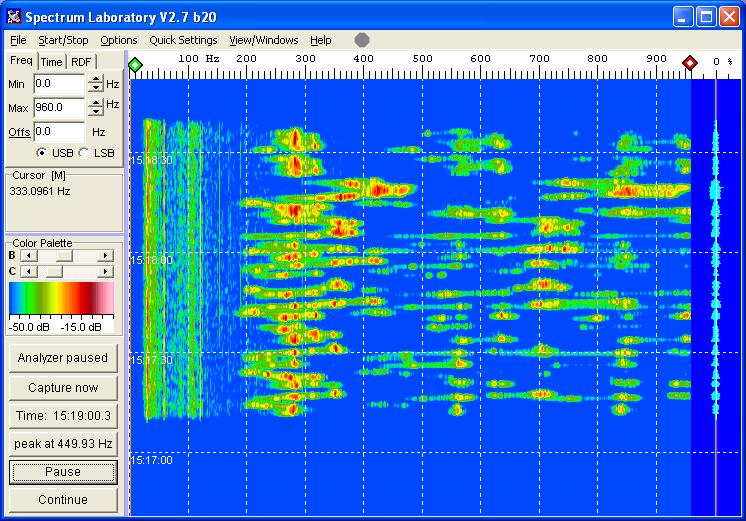Image resolution: width=746 pixels, height=521 pixels.
Task: Click the red diamond frequency marker
Action: (690, 62)
